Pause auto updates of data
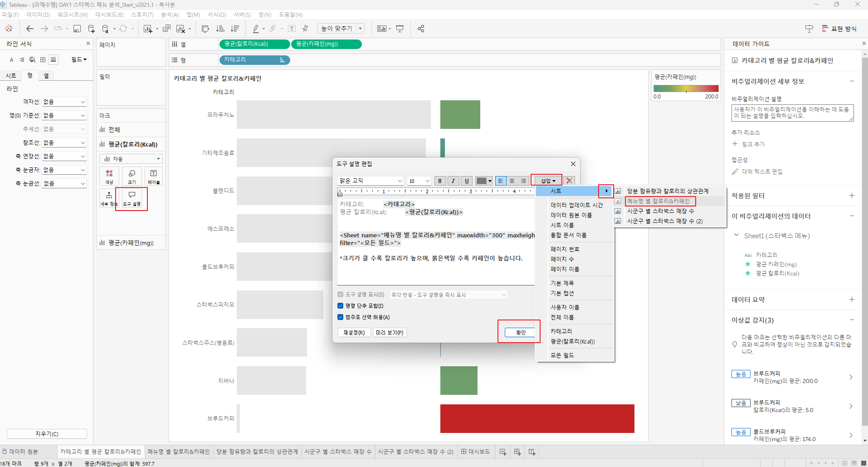The image size is (868, 467). point(106,29)
